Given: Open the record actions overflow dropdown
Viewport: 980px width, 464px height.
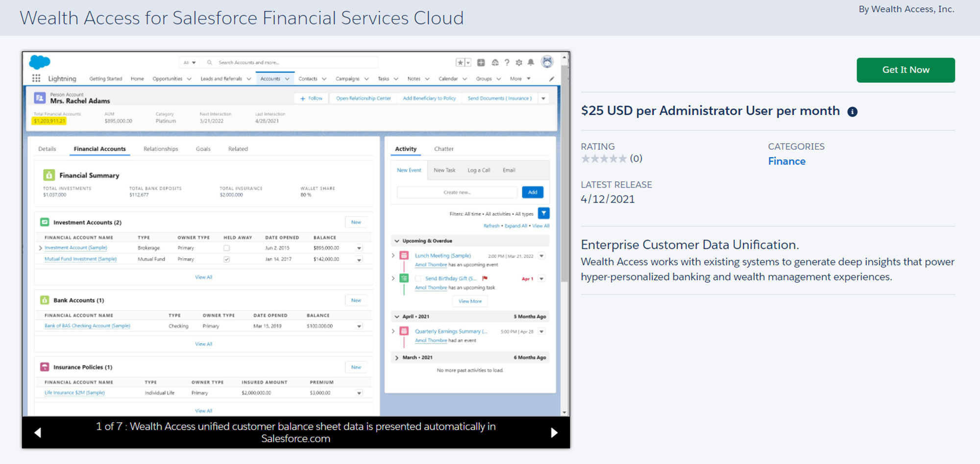Looking at the screenshot, I should click(543, 98).
